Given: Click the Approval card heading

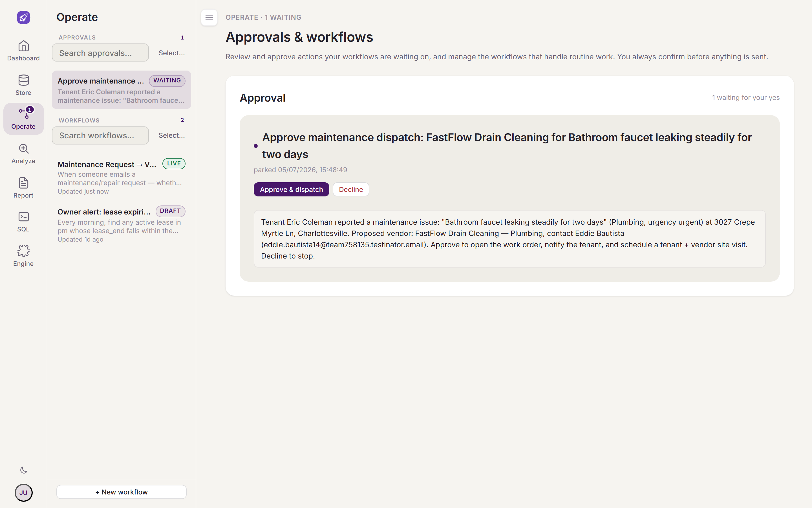Looking at the screenshot, I should [263, 98].
